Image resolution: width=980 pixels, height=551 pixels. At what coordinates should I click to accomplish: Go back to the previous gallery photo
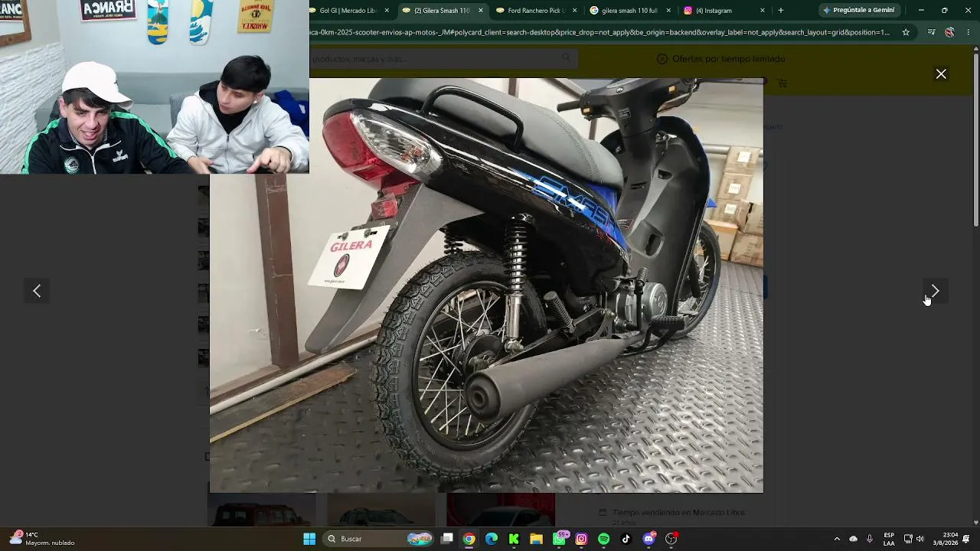click(x=37, y=291)
